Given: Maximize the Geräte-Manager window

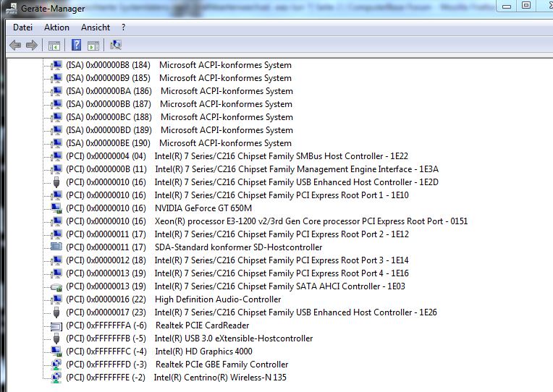Looking at the screenshot, I should [526, 5].
